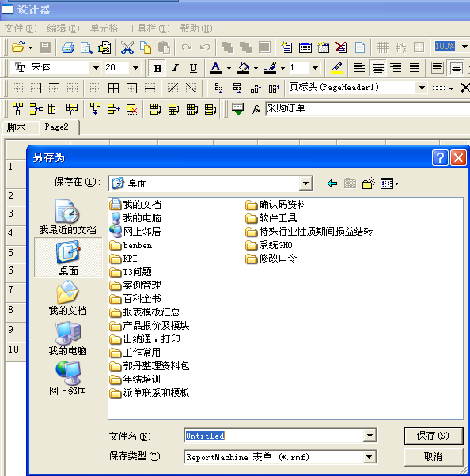This screenshot has width=470, height=476.
Task: Align text left
Action: [x=359, y=67]
